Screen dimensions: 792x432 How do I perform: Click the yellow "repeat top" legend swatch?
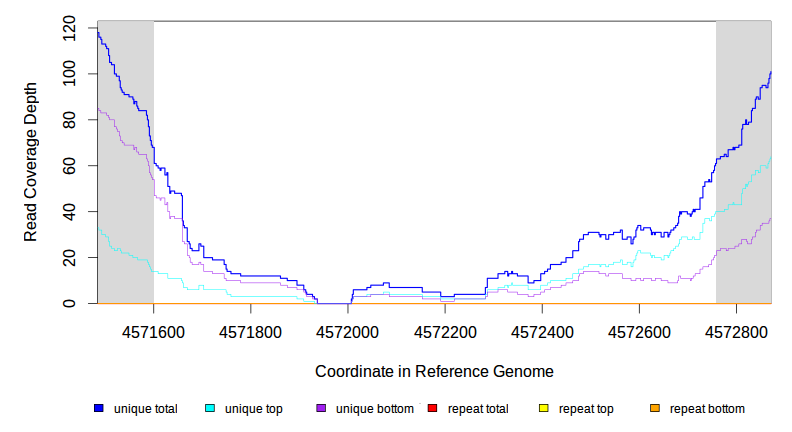[544, 409]
